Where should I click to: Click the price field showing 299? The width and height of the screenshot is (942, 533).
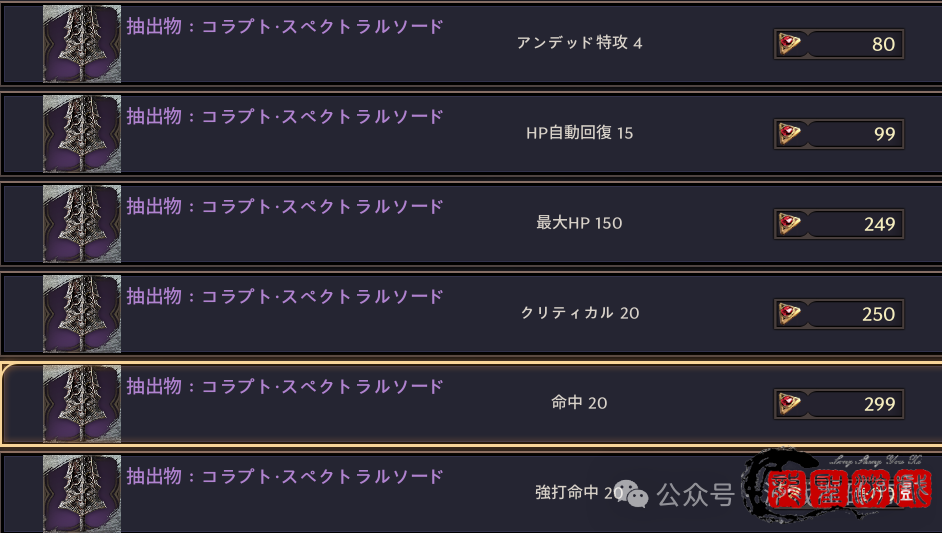[x=853, y=404]
